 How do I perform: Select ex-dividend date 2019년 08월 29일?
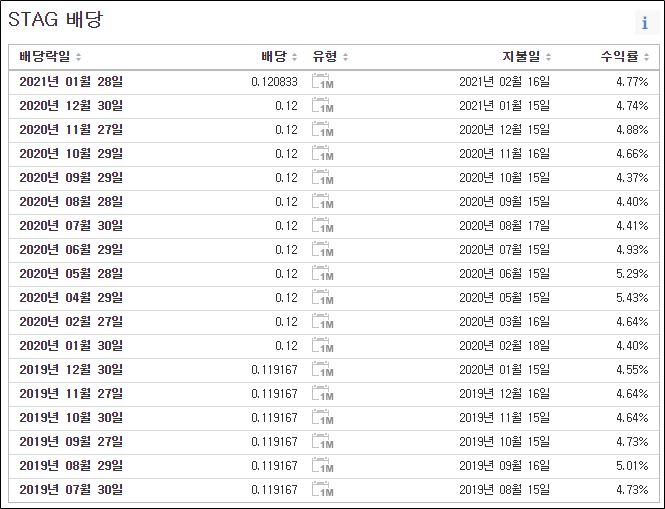71,465
